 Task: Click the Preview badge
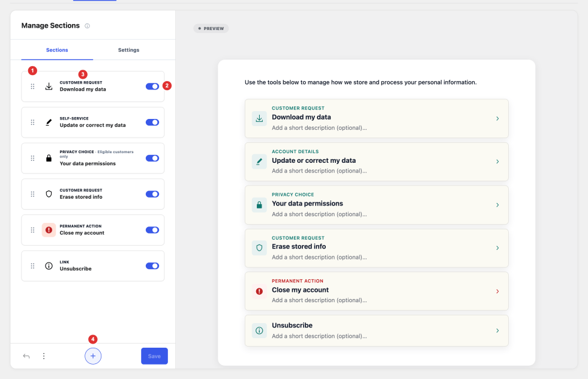click(211, 28)
